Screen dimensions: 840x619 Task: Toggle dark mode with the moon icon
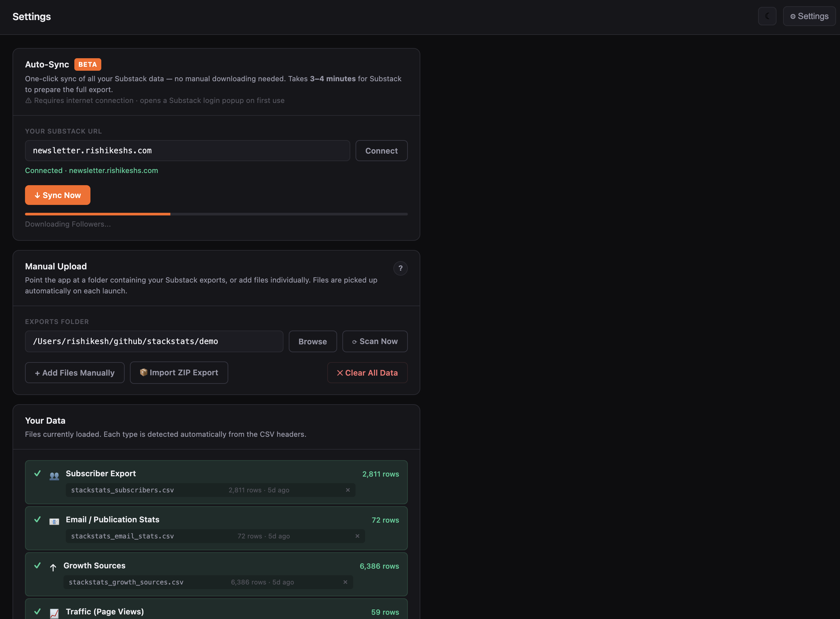pos(767,16)
